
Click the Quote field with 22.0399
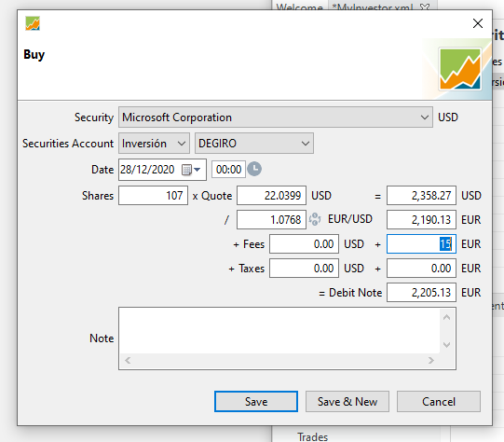[271, 195]
